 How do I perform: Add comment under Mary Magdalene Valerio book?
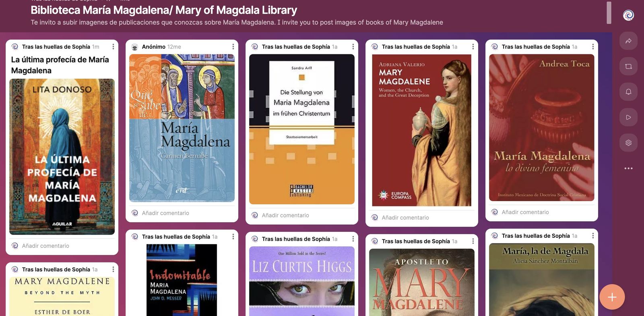point(405,217)
